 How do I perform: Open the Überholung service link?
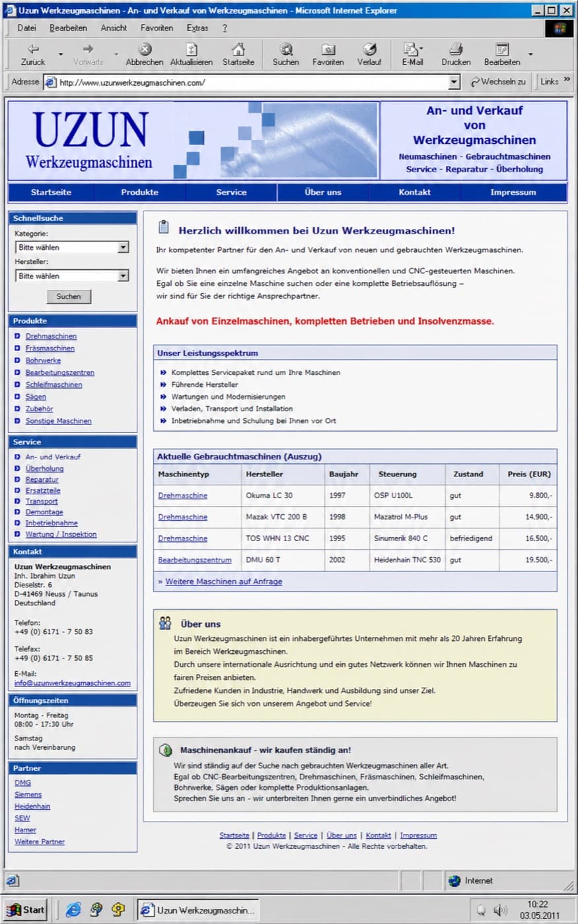pos(44,468)
